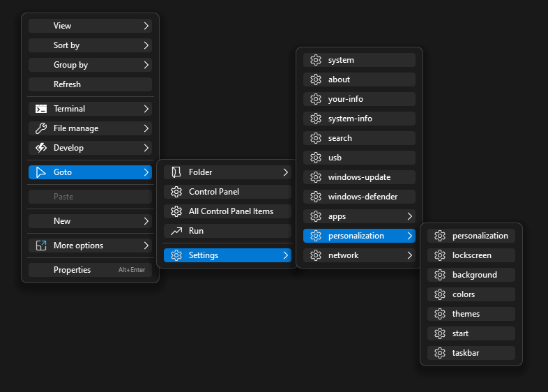Open the colors settings entry
This screenshot has height=392, width=548.
pos(471,294)
